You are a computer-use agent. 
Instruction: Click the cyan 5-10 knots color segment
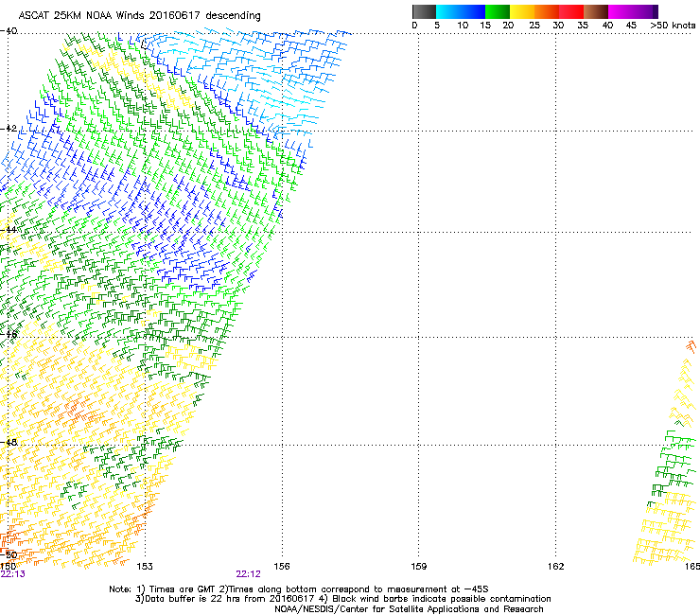point(448,11)
